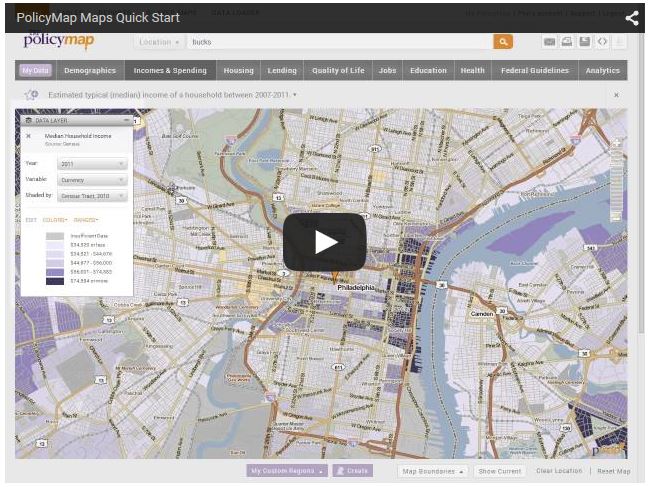Click the embed code icon

pos(602,41)
